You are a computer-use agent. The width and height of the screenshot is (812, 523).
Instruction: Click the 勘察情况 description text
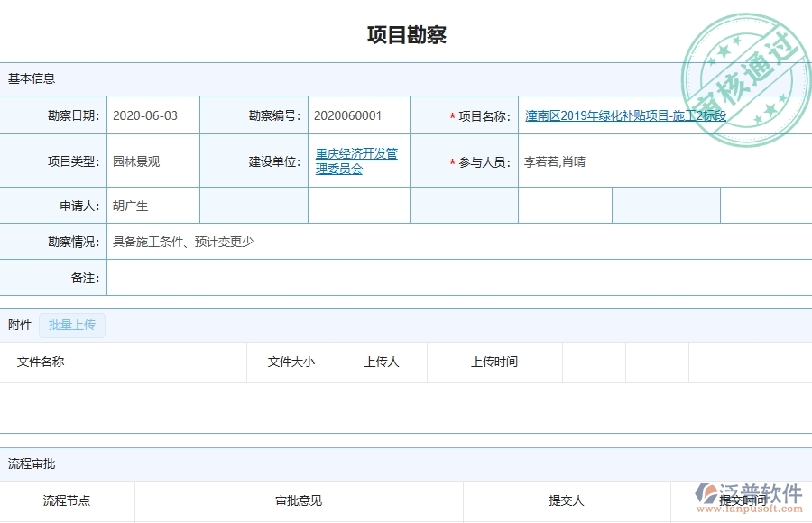click(182, 241)
